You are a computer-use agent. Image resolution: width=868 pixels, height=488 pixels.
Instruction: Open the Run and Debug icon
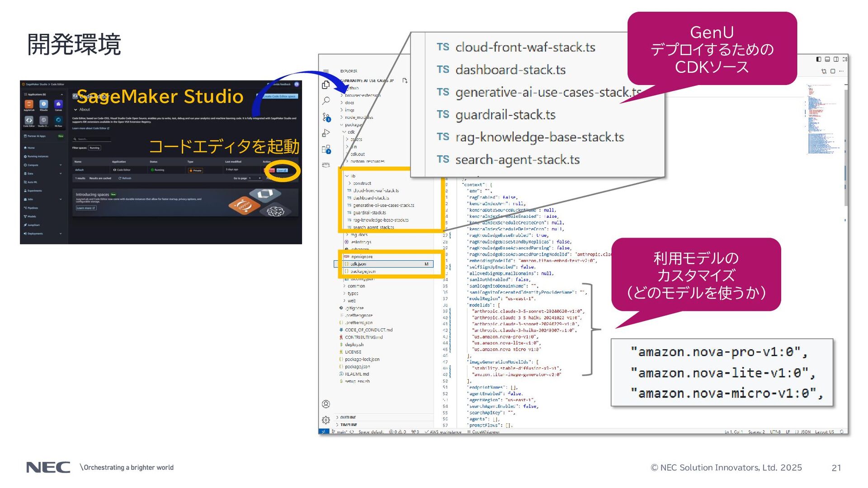(x=326, y=133)
